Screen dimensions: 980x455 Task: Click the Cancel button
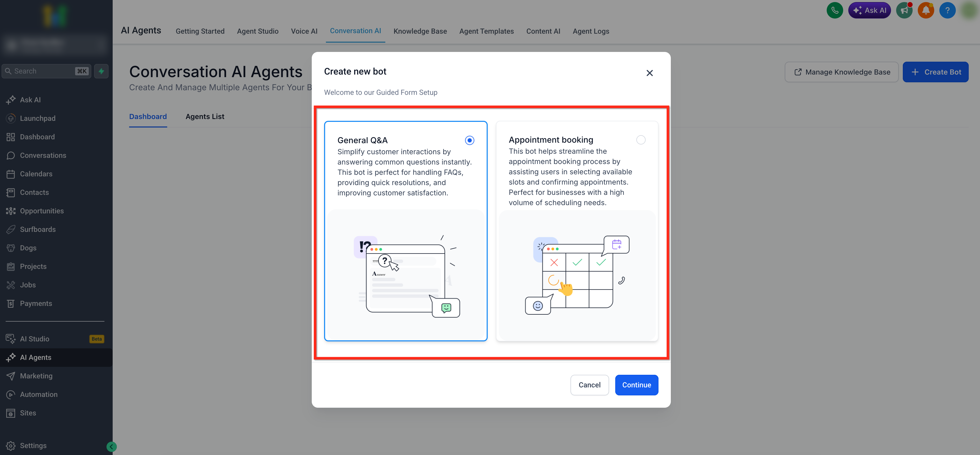pos(589,385)
